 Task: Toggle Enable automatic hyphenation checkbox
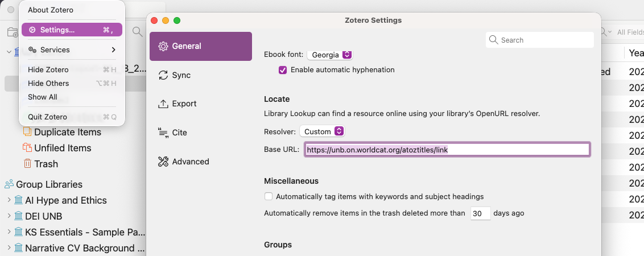pos(283,70)
